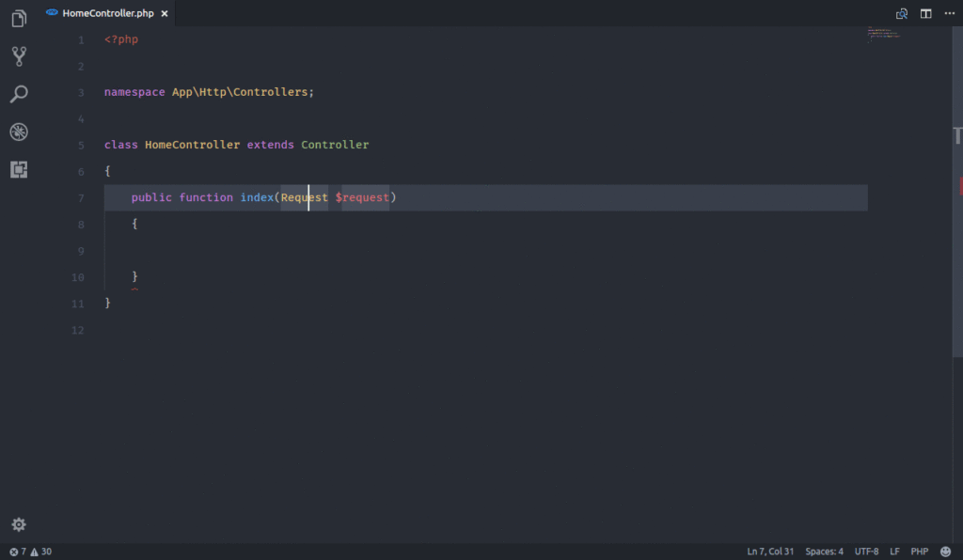Open the More Actions editor menu
Viewport: 963px width, 560px height.
coord(950,13)
